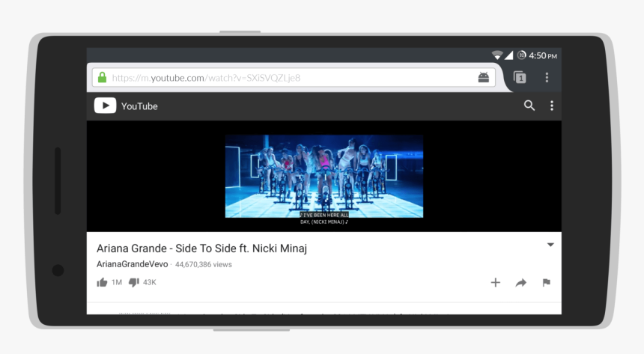Tap the video title Side To Side
The width and height of the screenshot is (644, 354).
pyautogui.click(x=202, y=248)
